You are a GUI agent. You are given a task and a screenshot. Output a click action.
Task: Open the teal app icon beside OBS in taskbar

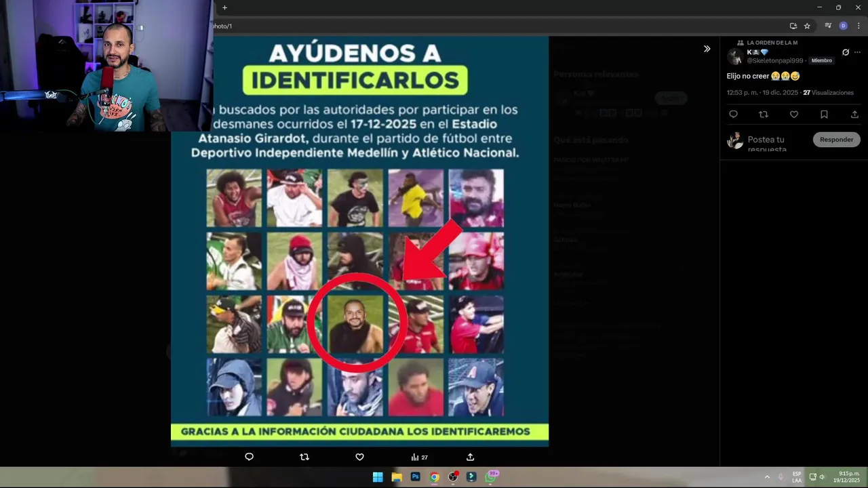point(471,477)
